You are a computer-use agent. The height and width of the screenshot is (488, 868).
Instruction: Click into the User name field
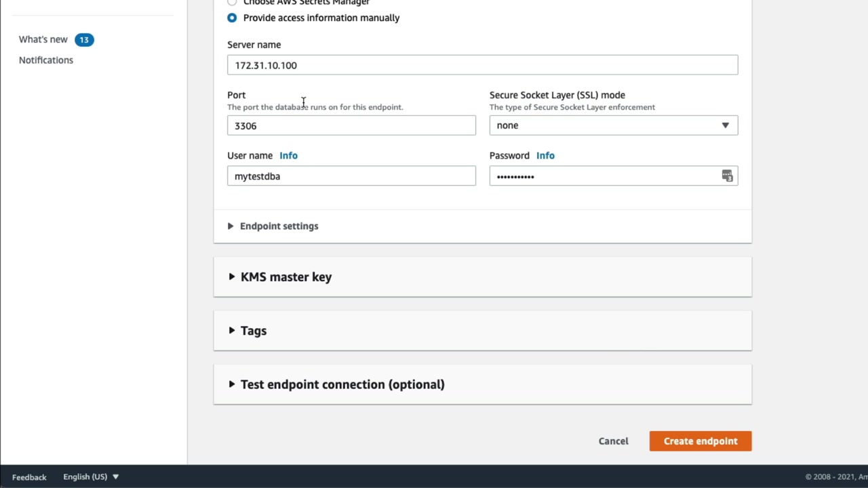(x=351, y=176)
